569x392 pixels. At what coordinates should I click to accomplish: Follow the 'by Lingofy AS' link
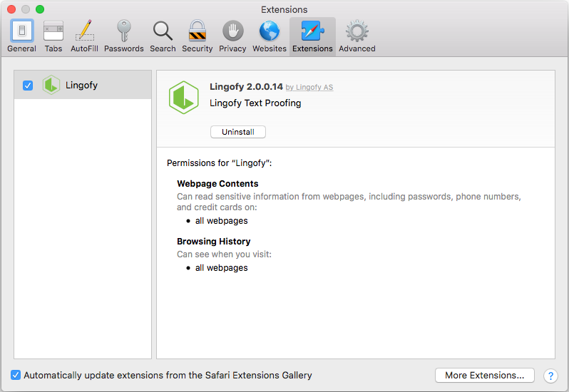(x=309, y=88)
